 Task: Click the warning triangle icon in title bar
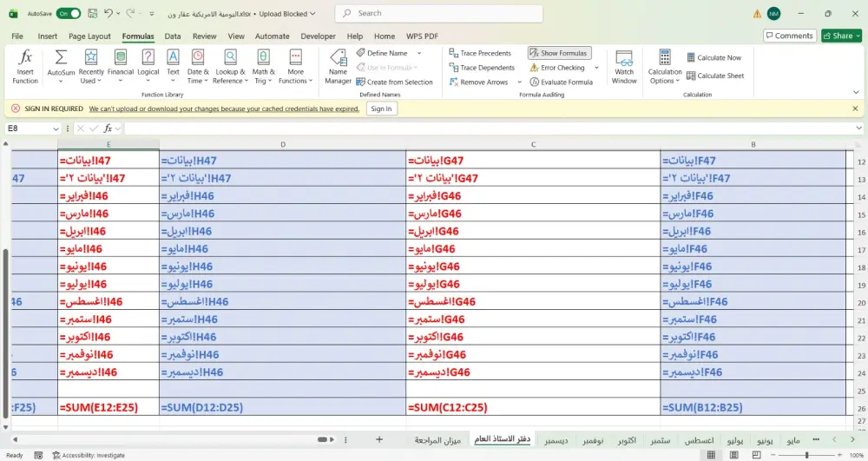pyautogui.click(x=757, y=14)
